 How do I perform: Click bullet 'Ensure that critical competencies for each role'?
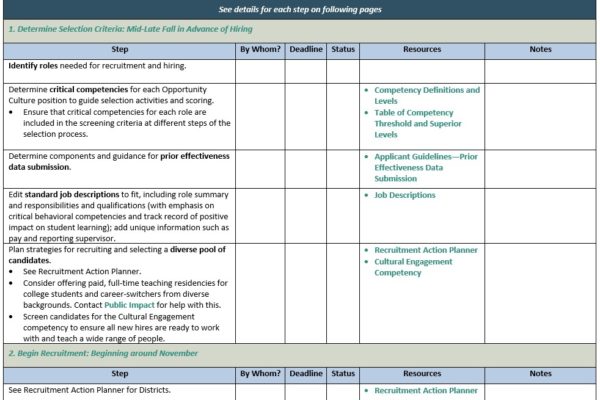click(x=127, y=123)
